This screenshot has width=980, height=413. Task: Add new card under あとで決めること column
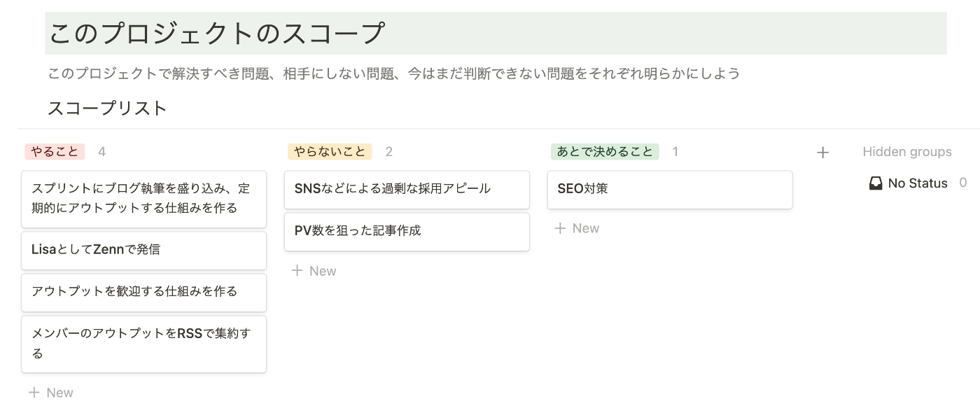click(577, 228)
